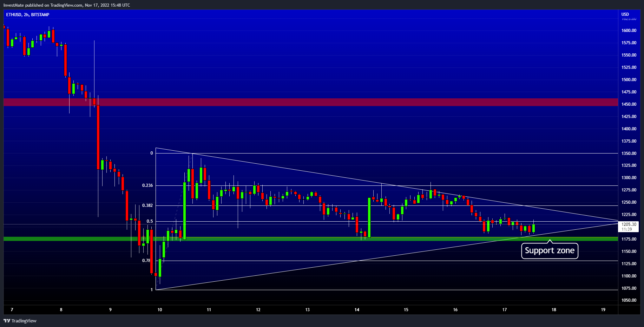The height and width of the screenshot is (327, 644).
Task: Select the current price tag 1205.30
Action: click(x=629, y=224)
